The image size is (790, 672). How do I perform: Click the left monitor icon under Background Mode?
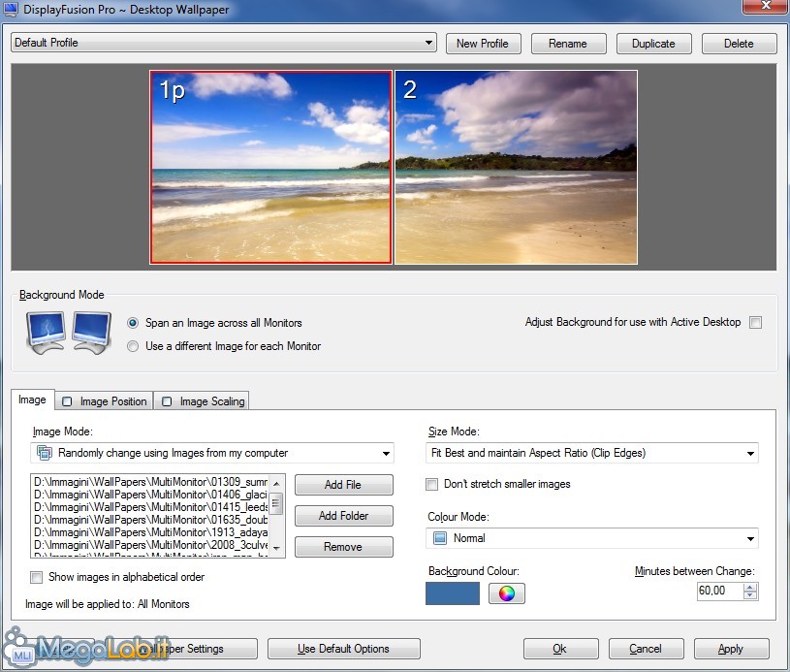click(x=46, y=333)
